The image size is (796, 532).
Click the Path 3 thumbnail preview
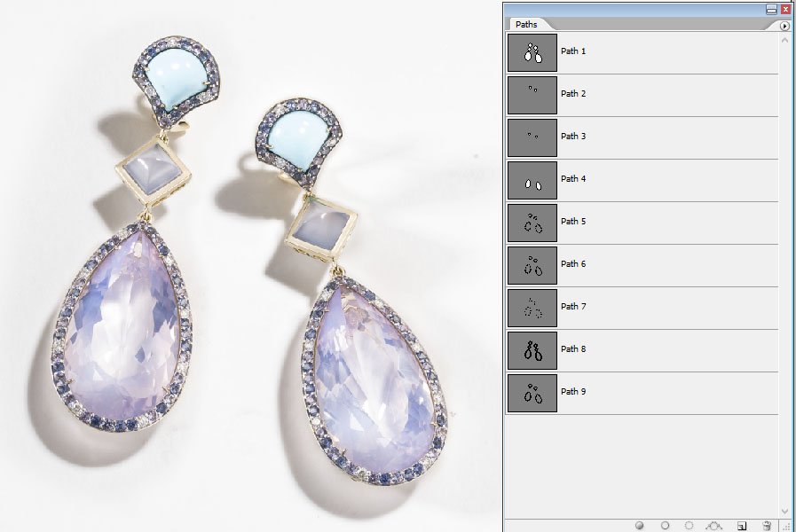click(x=532, y=137)
